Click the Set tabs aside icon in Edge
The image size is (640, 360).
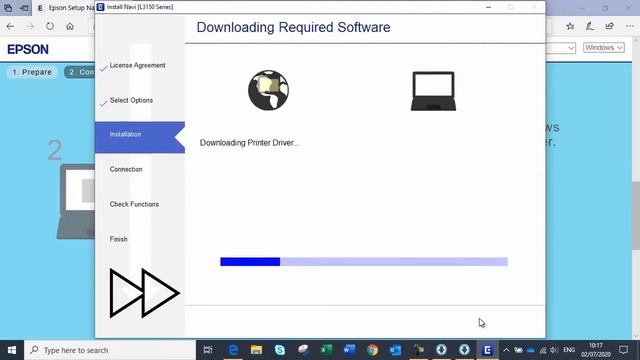coord(24,8)
